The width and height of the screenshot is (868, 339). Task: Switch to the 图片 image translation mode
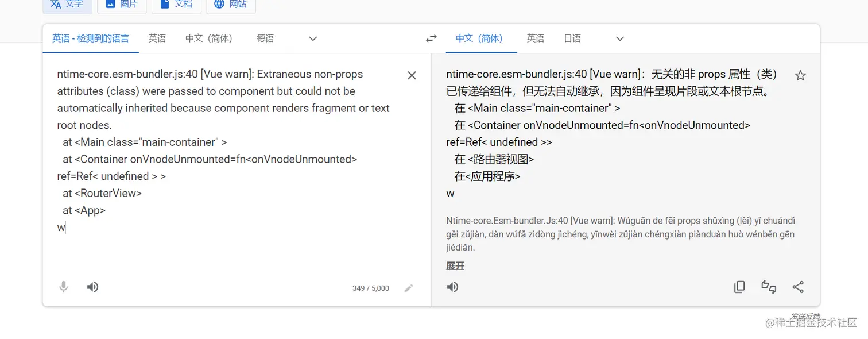[x=121, y=4]
